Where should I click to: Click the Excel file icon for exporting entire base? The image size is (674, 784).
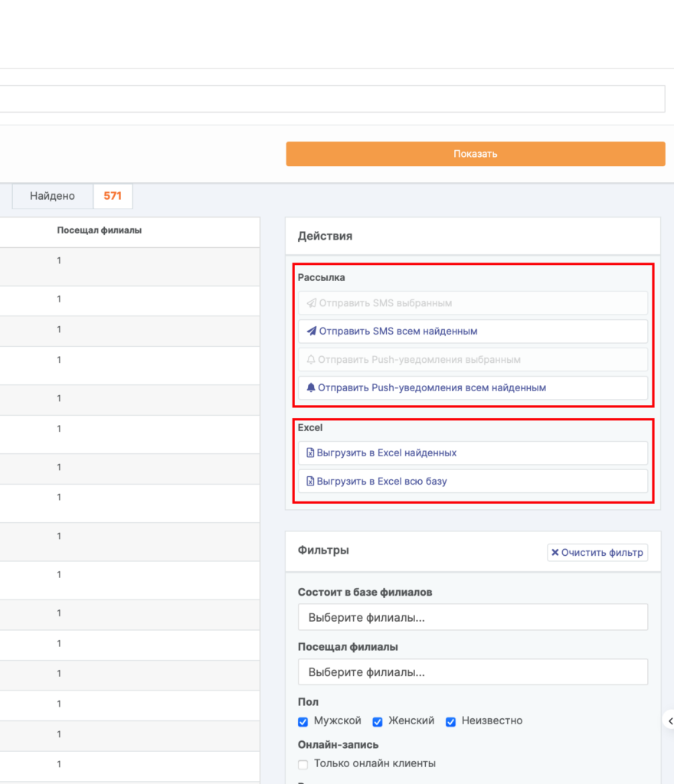coord(310,482)
